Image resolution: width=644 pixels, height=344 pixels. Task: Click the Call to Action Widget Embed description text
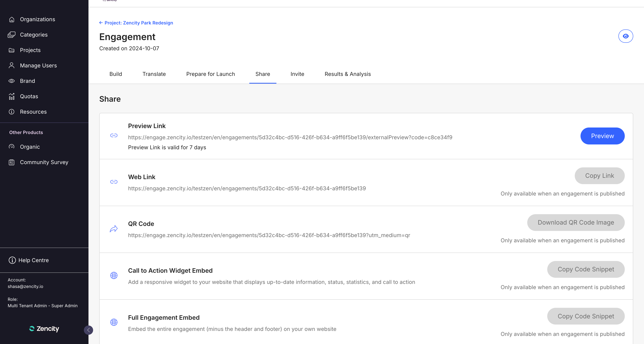271,282
